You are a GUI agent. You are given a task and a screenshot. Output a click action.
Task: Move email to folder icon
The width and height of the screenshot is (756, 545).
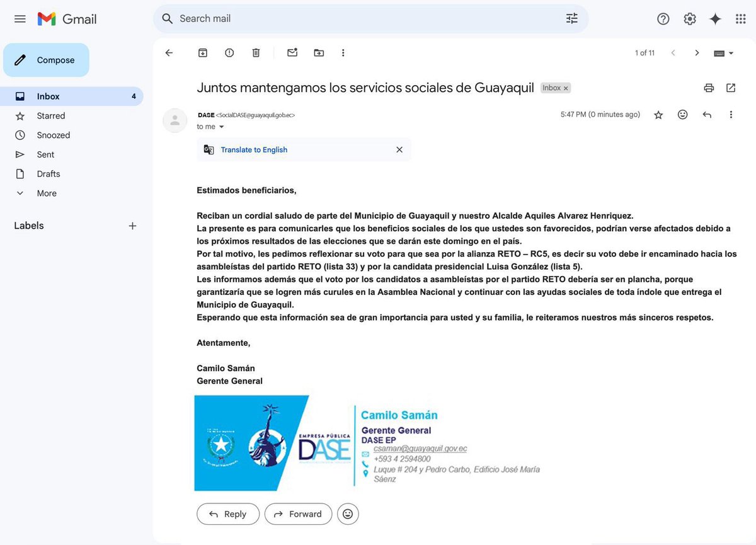click(319, 53)
